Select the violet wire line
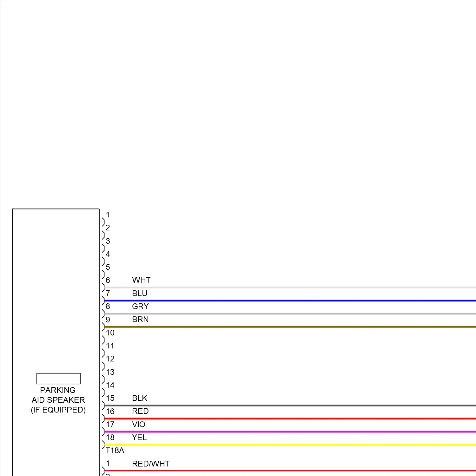The width and height of the screenshot is (476, 476). click(x=290, y=432)
